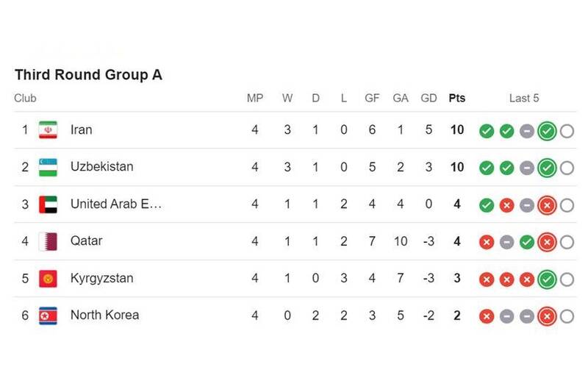588x392 pixels.
Task: Select Iran's empty upcoming match circle
Action: pos(567,131)
